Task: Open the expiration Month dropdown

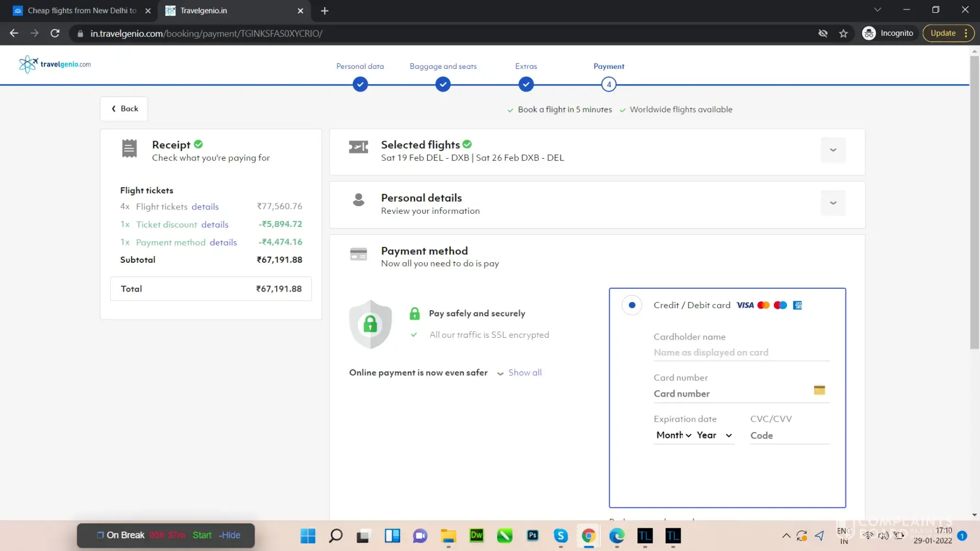Action: 673,435
